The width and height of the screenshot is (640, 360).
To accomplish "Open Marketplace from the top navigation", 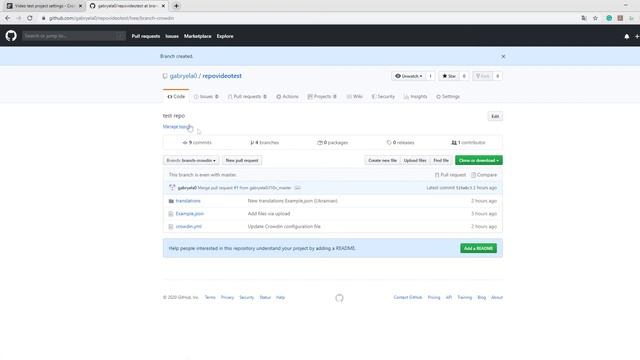I will pyautogui.click(x=198, y=36).
